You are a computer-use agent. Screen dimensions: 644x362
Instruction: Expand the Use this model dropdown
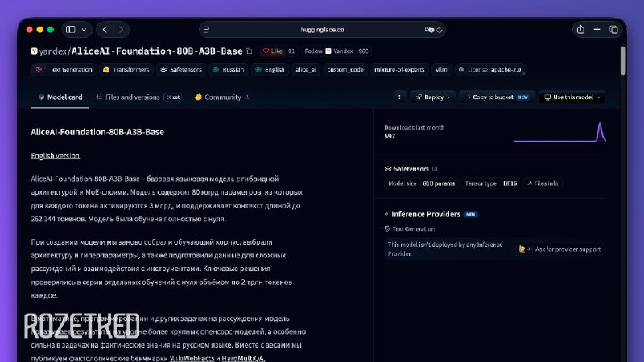click(572, 97)
